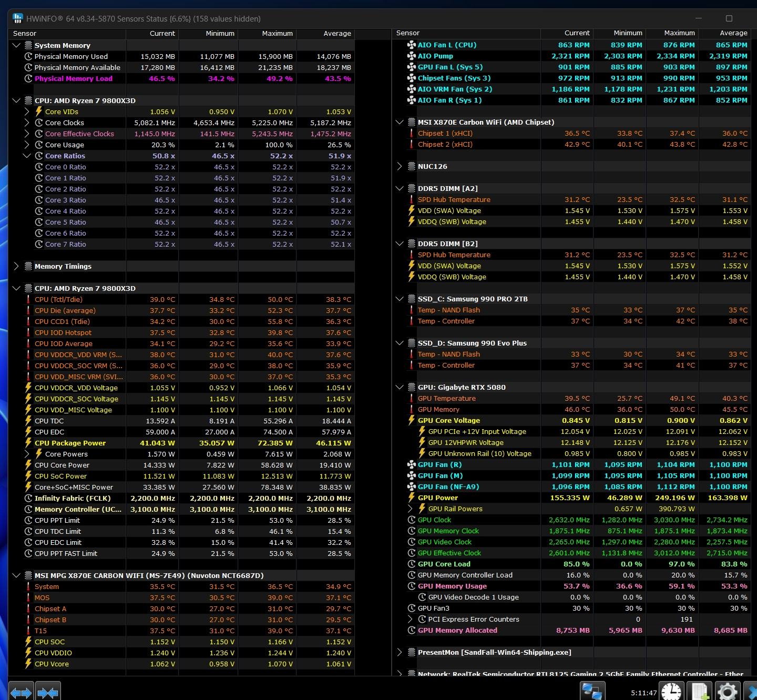Click the CPU Package Power maximum 72.385 W
The height and width of the screenshot is (700, 757).
pos(275,443)
